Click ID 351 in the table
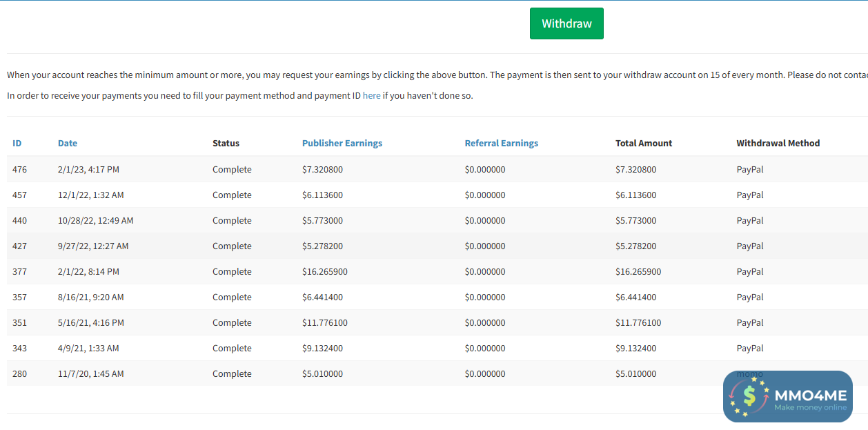Viewport: 868px width, 430px height. coord(19,323)
